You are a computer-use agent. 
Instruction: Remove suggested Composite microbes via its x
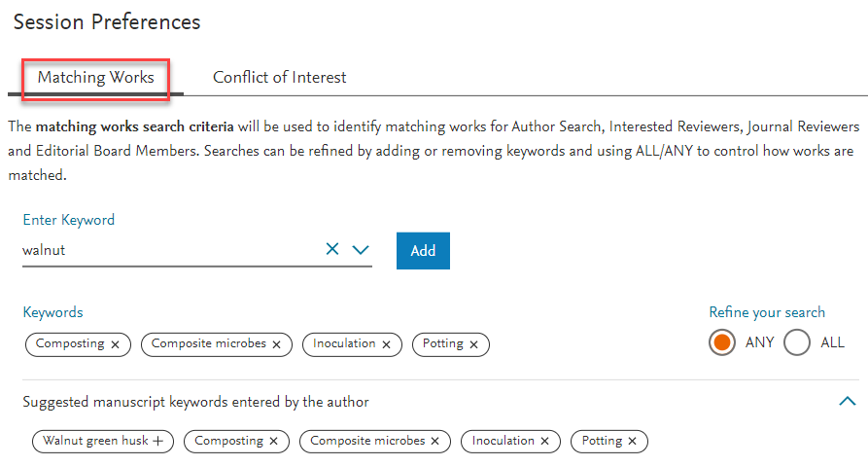click(435, 441)
